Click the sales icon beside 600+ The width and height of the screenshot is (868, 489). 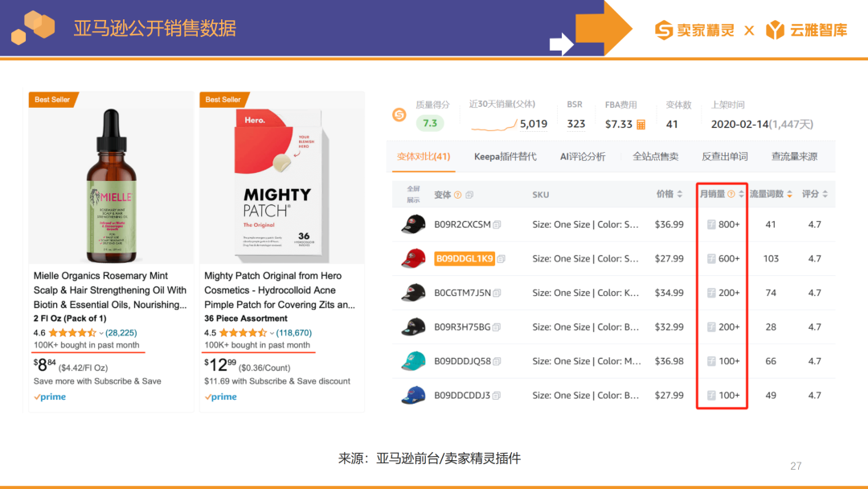coord(711,259)
